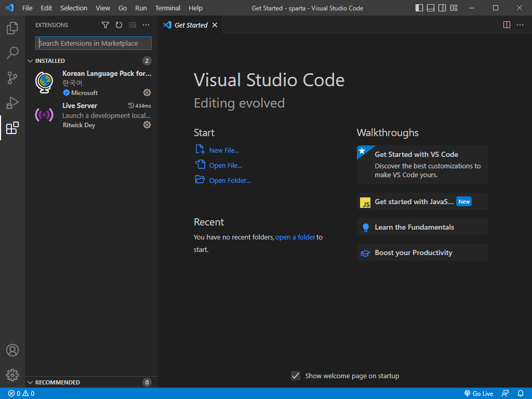Open the notifications bell
The image size is (532, 399).
[521, 394]
